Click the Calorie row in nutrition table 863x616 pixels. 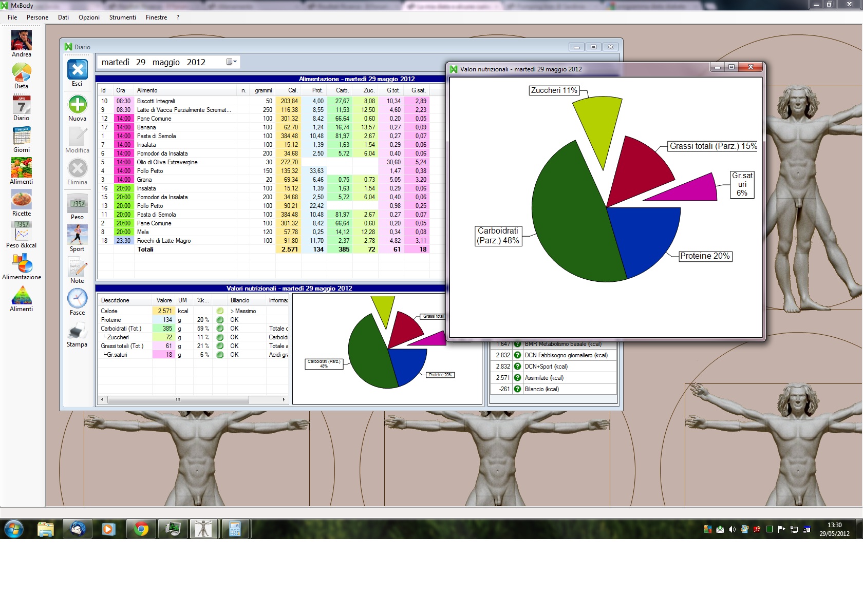[193, 311]
